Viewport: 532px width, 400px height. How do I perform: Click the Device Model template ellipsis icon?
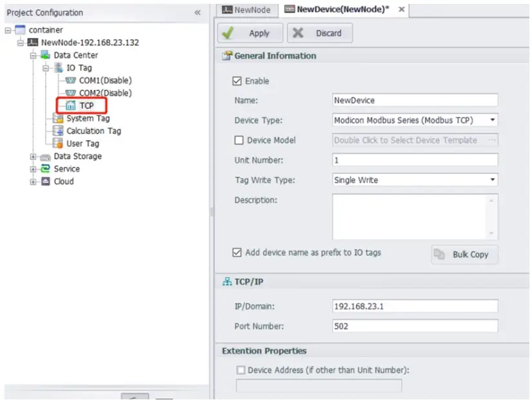coord(492,140)
